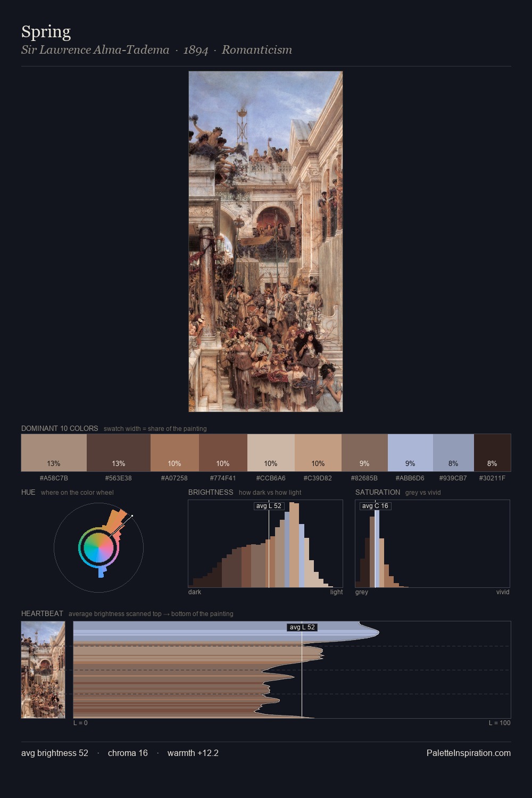Click the 'L = 0' axis label
Screen dimensions: 532x798
tap(80, 723)
